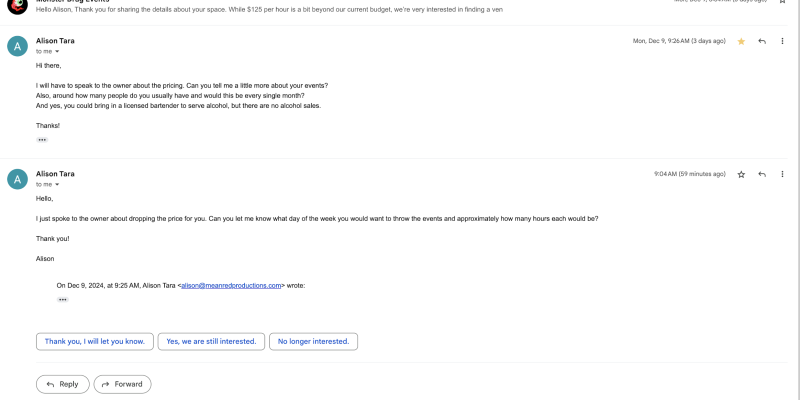Reply icon on the 9:04 AM message
Image resolution: width=800 pixels, height=400 pixels.
pos(762,174)
